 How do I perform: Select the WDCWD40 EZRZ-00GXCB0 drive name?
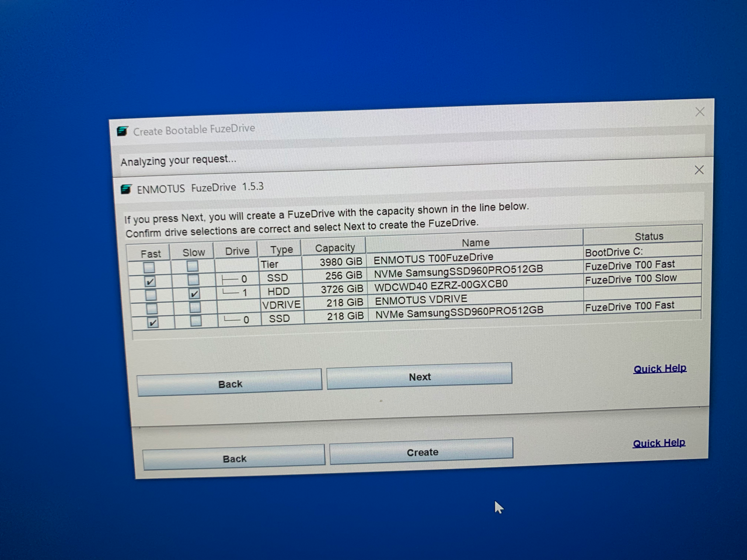[x=441, y=286]
